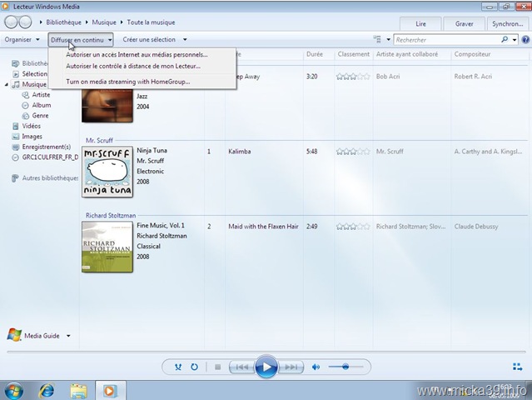Click the search magnifier icon
This screenshot has width=532, height=400.
click(505, 40)
